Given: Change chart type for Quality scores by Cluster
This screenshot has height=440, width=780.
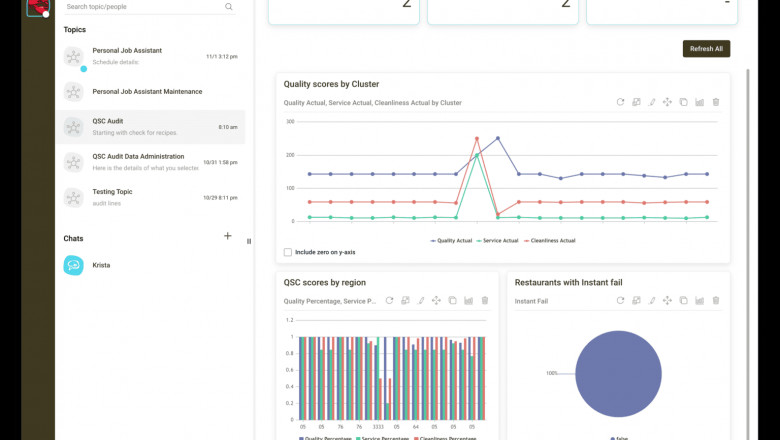Looking at the screenshot, I should point(700,102).
